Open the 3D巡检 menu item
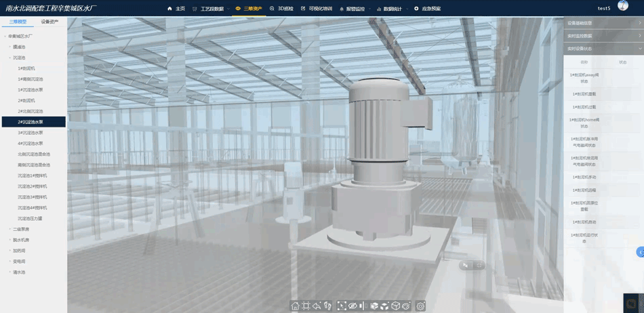This screenshot has height=313, width=644. (281, 9)
